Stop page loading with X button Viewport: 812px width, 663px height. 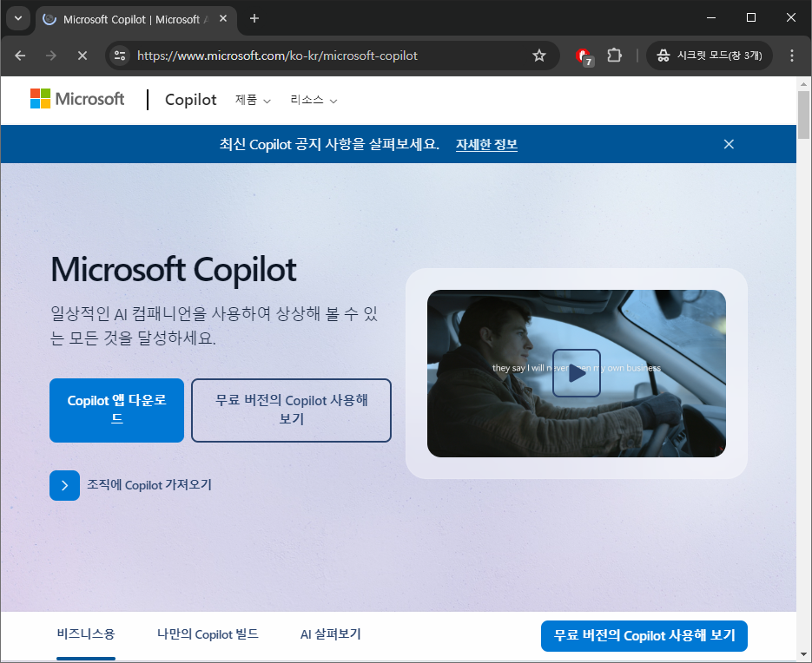pyautogui.click(x=82, y=56)
